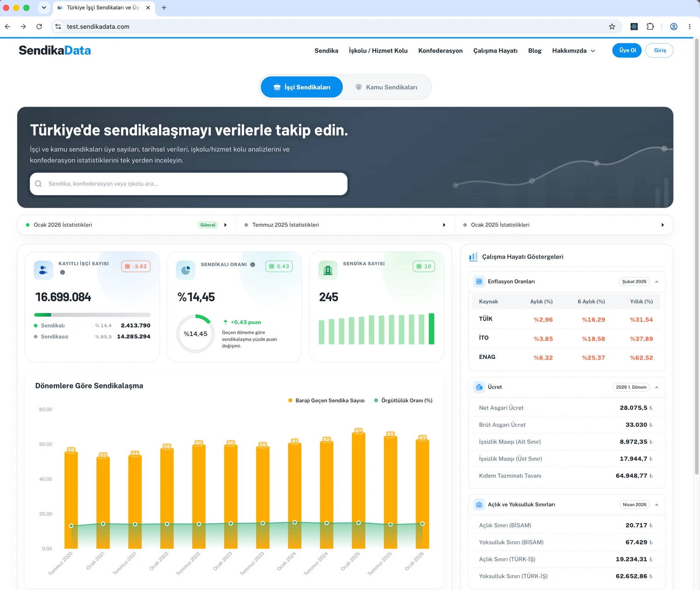Switch to Kamu Sendikaları toggle
Viewport: 700px width, 590px height.
(386, 87)
